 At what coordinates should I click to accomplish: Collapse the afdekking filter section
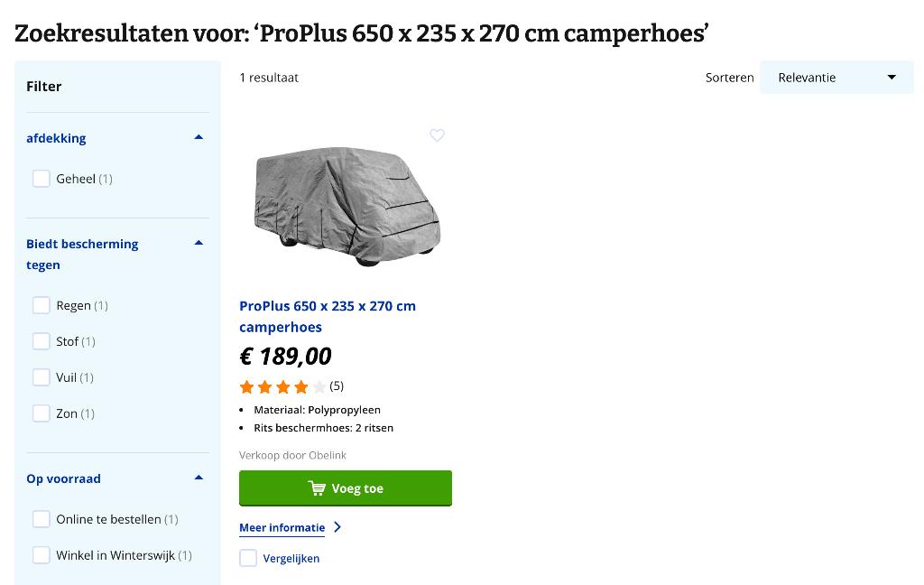click(x=198, y=136)
